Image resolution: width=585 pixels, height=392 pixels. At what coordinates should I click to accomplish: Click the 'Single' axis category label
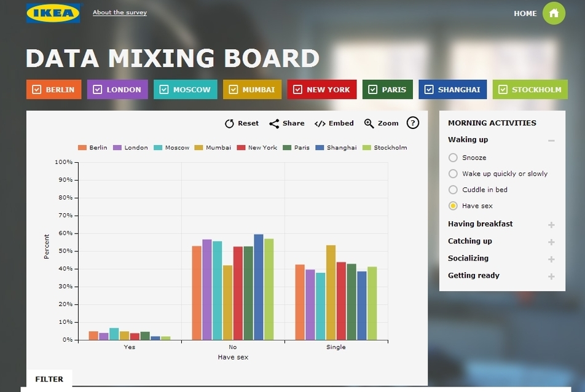coord(336,347)
